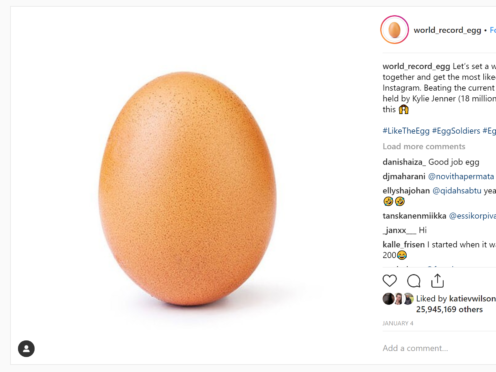496x372 pixels.
Task: Open comments via speech bubble icon
Action: (414, 281)
